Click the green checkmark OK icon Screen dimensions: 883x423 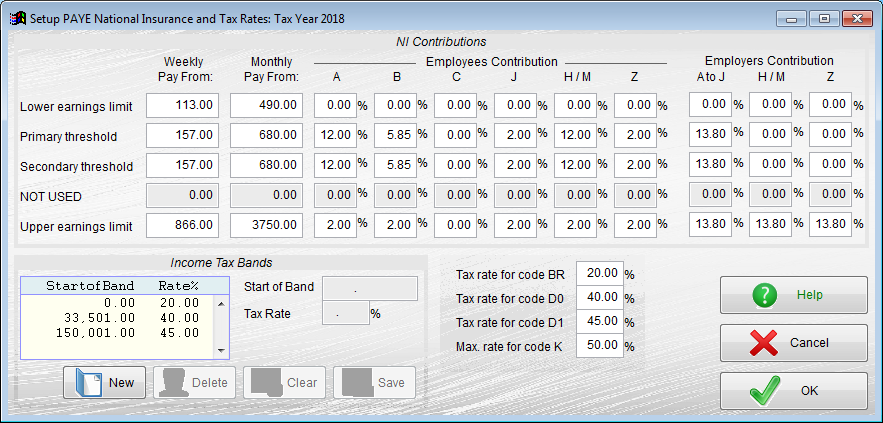766,391
